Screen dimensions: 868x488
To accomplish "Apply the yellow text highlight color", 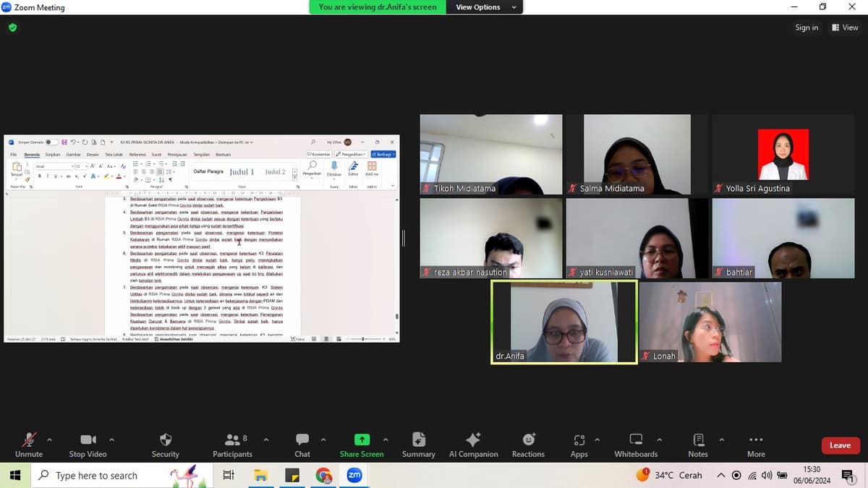I will point(105,176).
